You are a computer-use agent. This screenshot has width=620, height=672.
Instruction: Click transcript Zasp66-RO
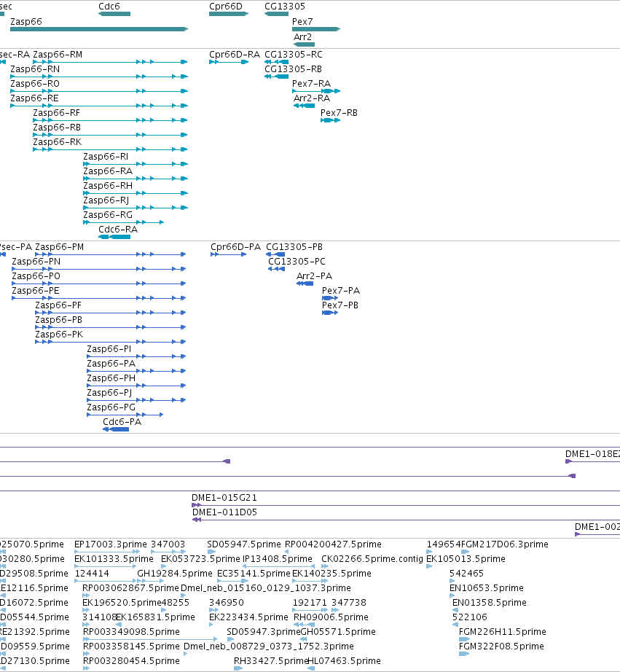pos(99,91)
